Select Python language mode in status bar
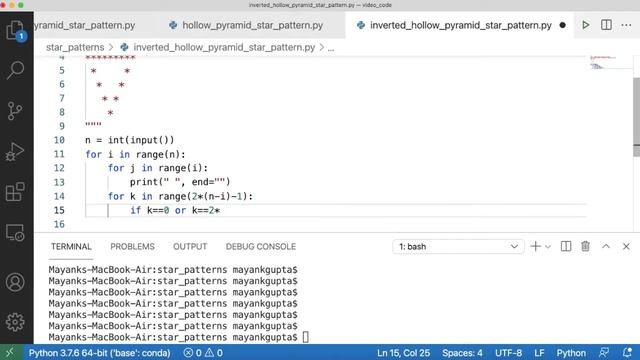Image resolution: width=640 pixels, height=360 pixels. [571, 353]
